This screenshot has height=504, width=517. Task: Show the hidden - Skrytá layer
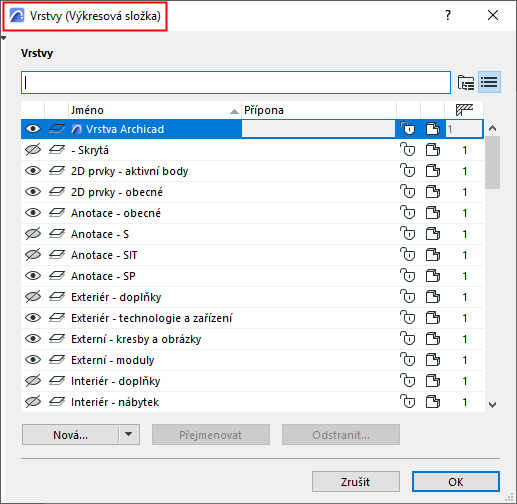(33, 150)
